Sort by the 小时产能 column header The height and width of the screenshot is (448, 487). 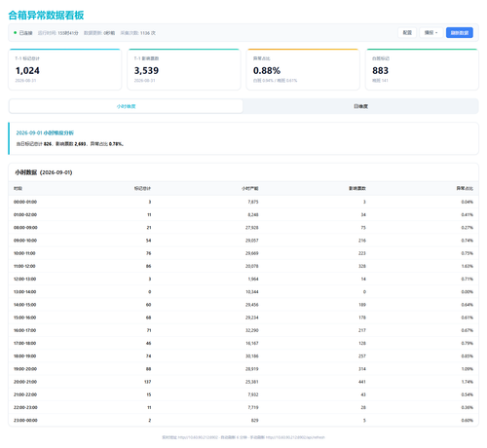pos(250,188)
